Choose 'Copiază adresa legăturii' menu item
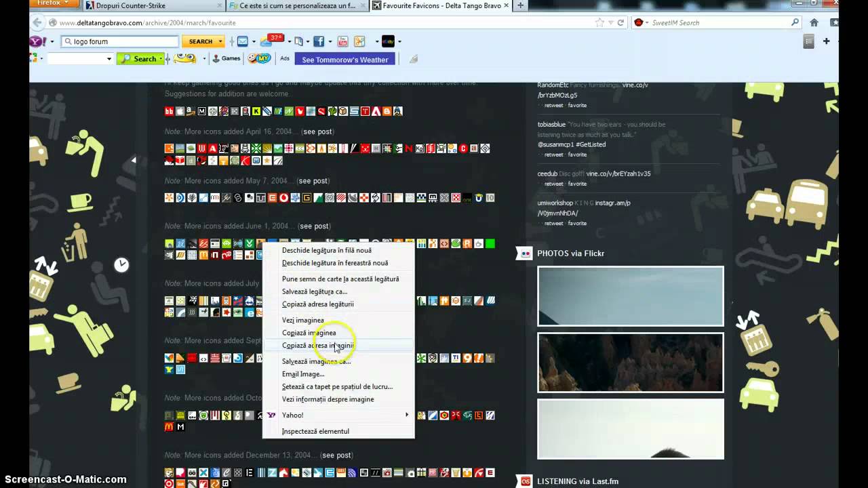Screen dimensions: 868x488 (317, 304)
